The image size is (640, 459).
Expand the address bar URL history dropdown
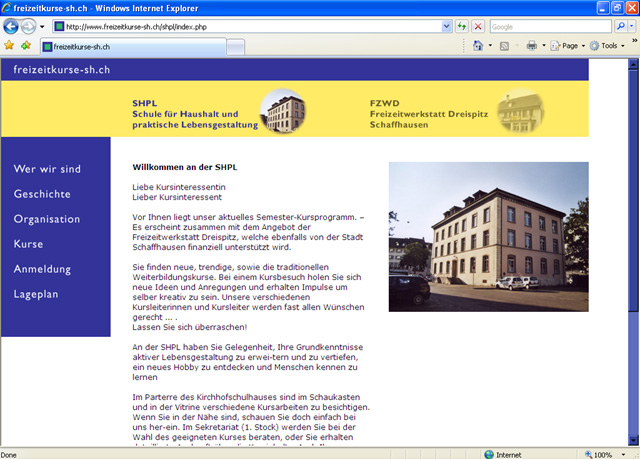[x=445, y=26]
